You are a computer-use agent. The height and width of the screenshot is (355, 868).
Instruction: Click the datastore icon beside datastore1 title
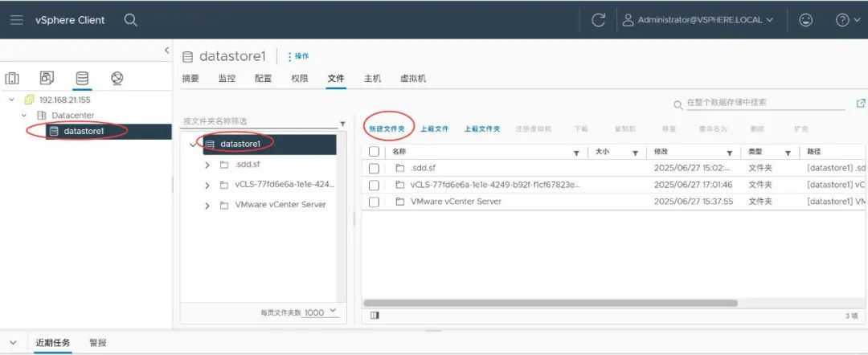[187, 56]
